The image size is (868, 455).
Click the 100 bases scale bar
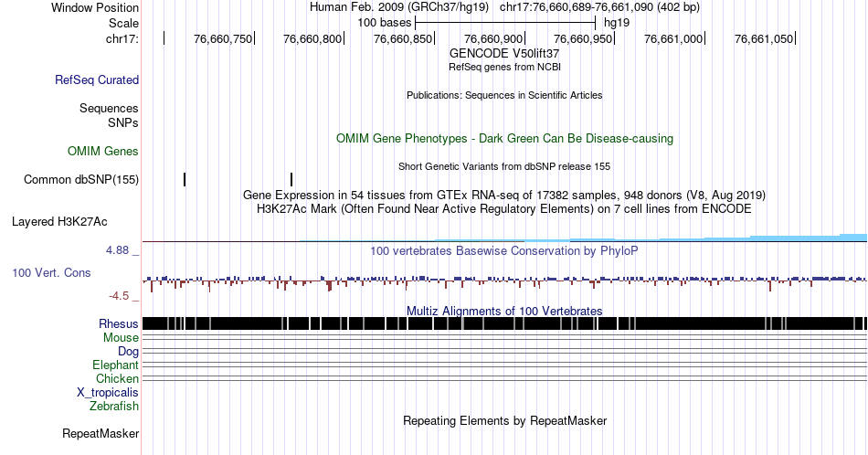point(505,23)
